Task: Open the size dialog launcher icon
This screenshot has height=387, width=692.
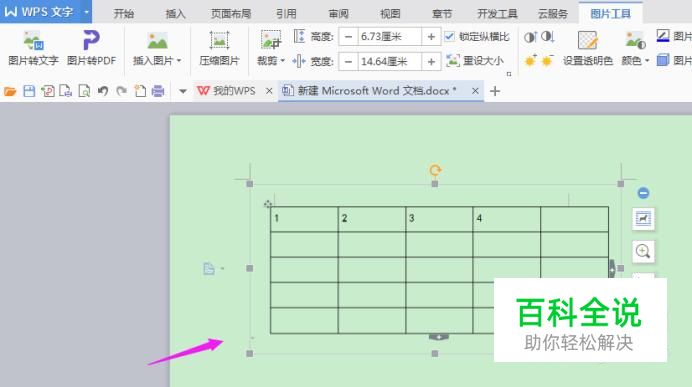Action: coord(509,74)
